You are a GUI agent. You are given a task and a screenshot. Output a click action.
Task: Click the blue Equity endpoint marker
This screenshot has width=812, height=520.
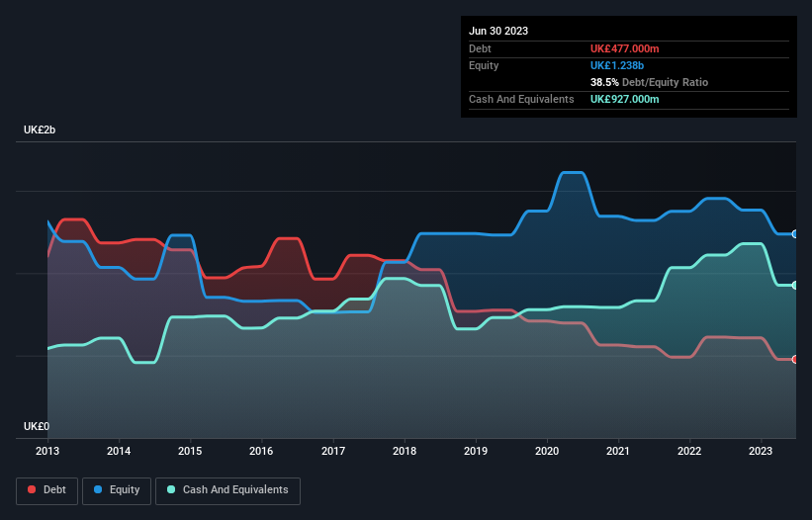[795, 234]
